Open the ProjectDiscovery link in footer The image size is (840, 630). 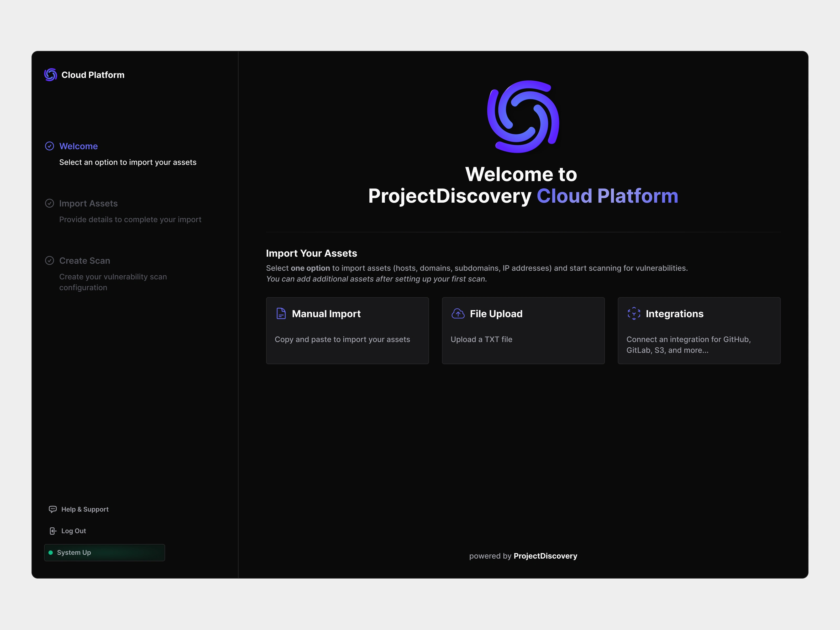pyautogui.click(x=545, y=556)
